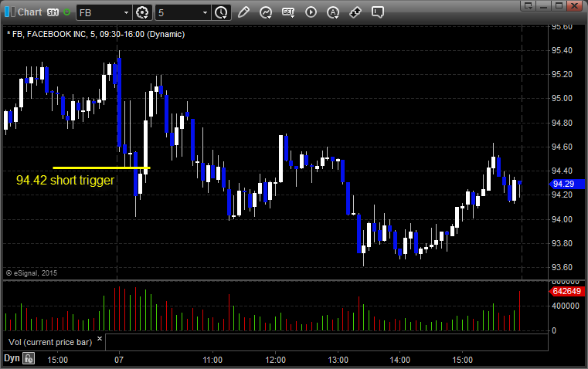The image size is (588, 369).
Task: Open the symbol settings gear menu
Action: coord(142,12)
